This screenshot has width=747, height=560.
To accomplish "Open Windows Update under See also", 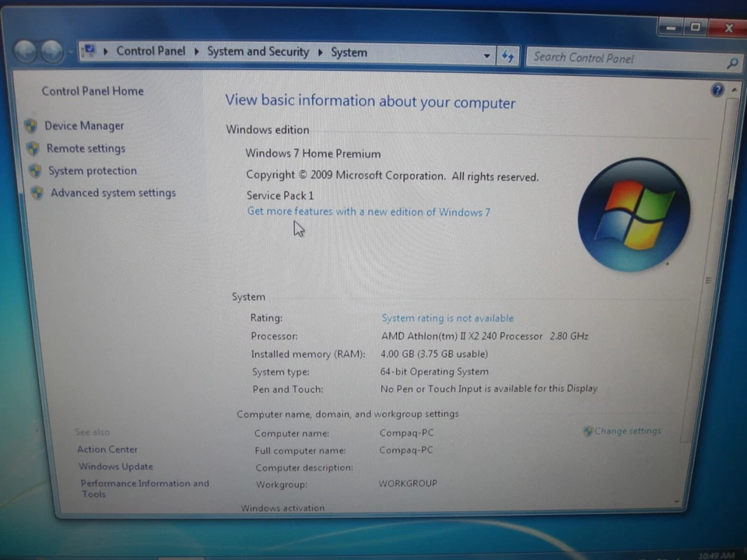I will pyautogui.click(x=115, y=466).
